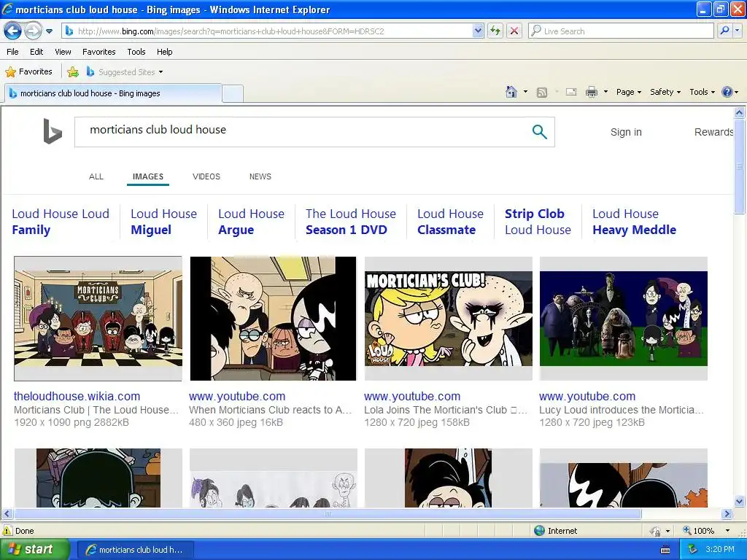Click the Favorites star button
The height and width of the screenshot is (560, 747).
[x=28, y=72]
